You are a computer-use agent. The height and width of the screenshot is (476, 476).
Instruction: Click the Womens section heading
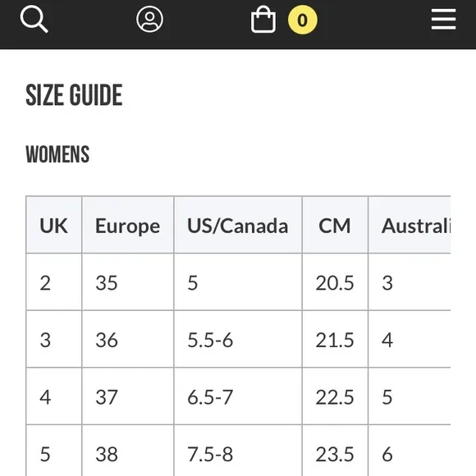point(57,154)
